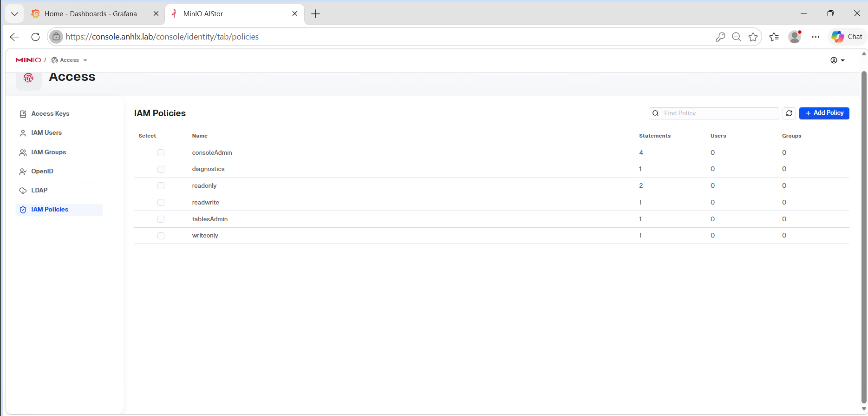Click the Users column header
Screen dimensions: 868x416
[x=718, y=136]
